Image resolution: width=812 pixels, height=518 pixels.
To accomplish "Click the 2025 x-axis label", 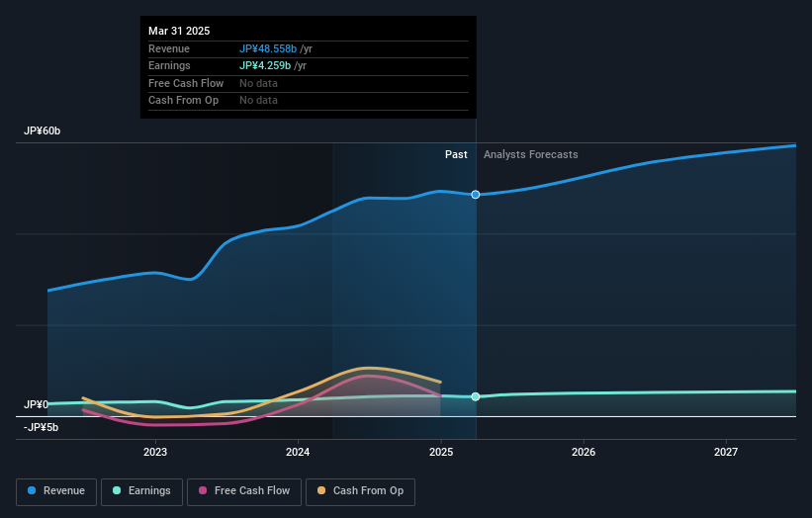I will coord(441,452).
